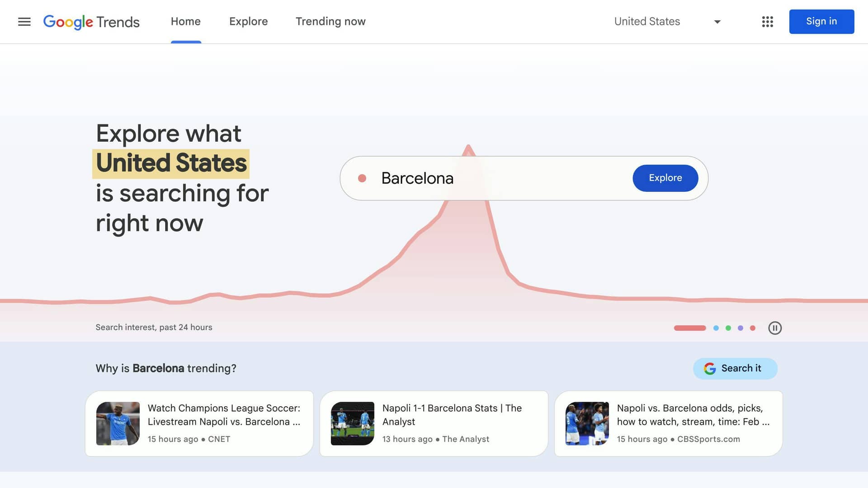
Task: Click the purple carousel dot
Action: [x=741, y=328]
